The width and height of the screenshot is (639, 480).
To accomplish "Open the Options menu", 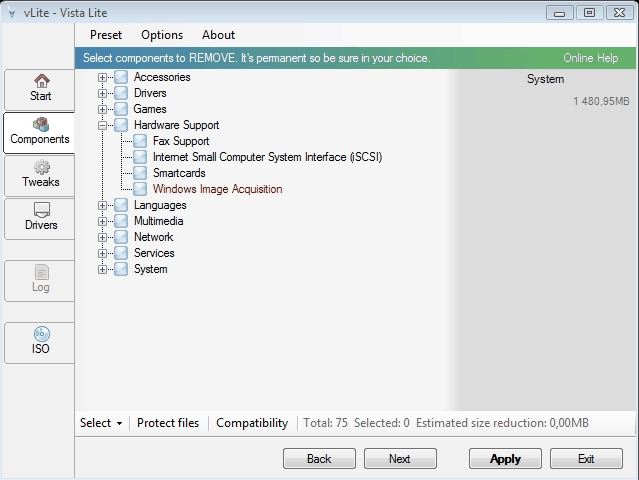I will 162,35.
